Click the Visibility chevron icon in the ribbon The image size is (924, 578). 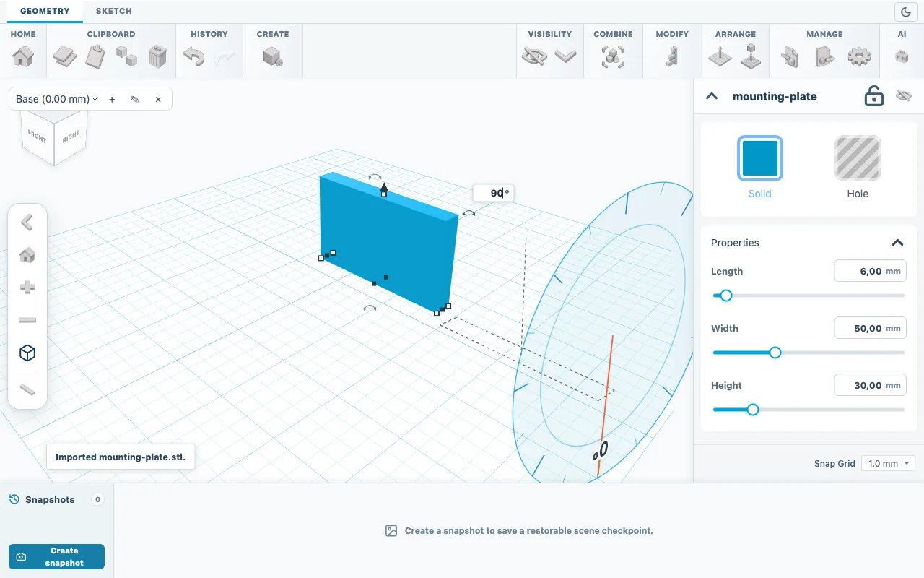565,56
